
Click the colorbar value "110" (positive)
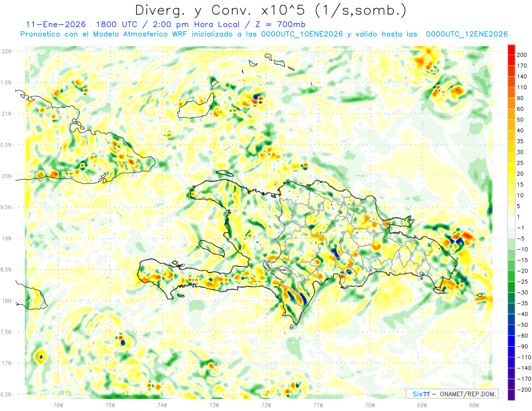point(522,87)
